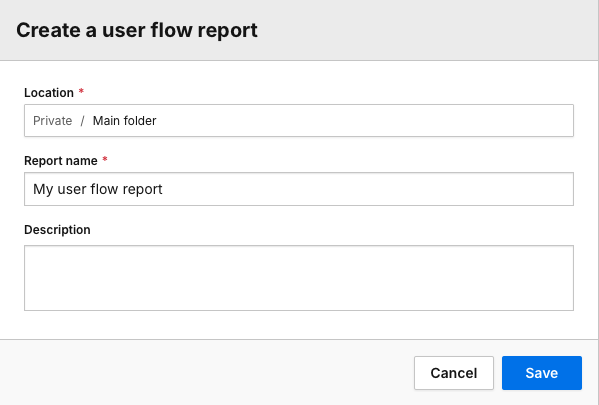Screen dimensions: 599x405
Task: Select the Private breadcrumb in Location
Action: coord(52,121)
